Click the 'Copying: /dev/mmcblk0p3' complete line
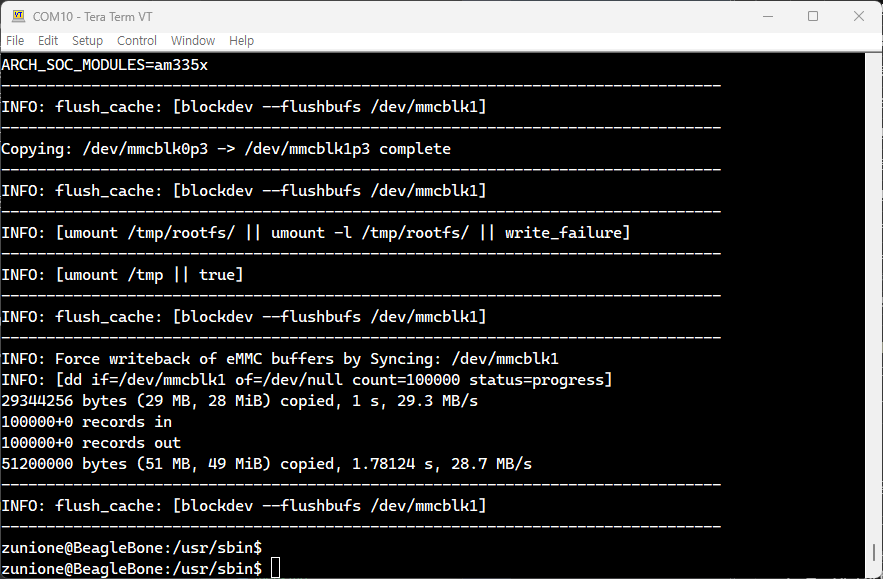883x579 pixels. pyautogui.click(x=226, y=149)
